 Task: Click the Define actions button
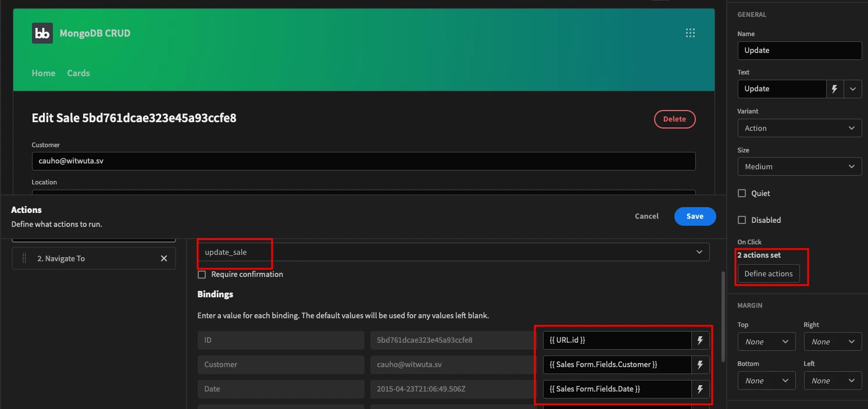(769, 273)
